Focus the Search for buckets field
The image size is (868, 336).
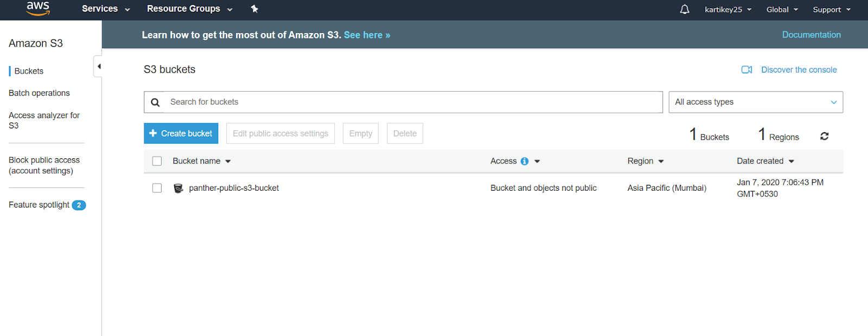point(403,102)
